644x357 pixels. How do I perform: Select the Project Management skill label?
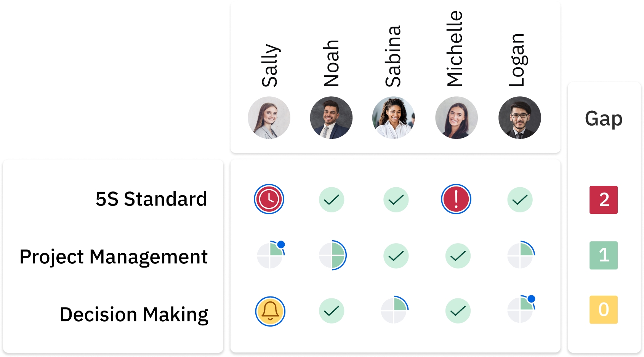tap(114, 257)
